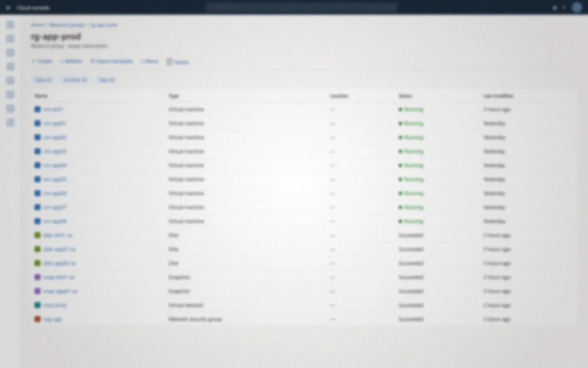Viewport: 588px width, 368px height.
Task: Open the help question mark icon
Action: (x=564, y=8)
